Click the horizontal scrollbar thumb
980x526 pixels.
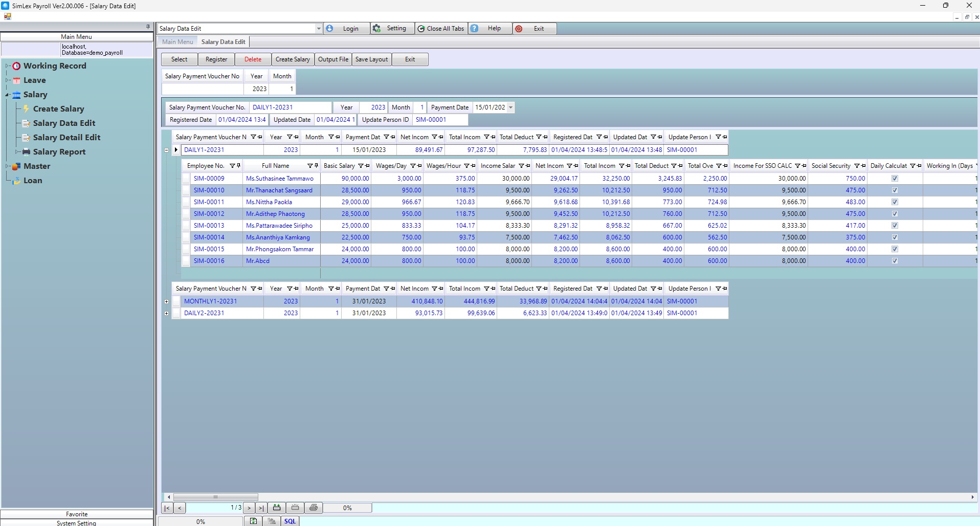215,497
